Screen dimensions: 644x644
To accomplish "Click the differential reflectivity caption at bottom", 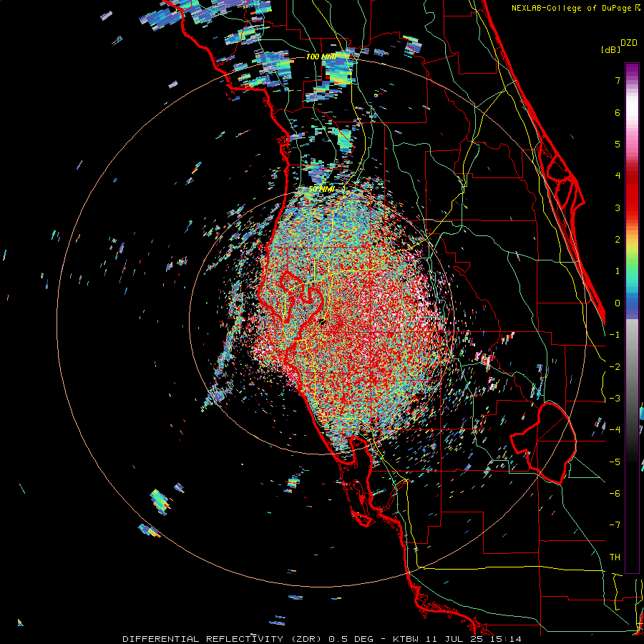I will (x=321, y=639).
